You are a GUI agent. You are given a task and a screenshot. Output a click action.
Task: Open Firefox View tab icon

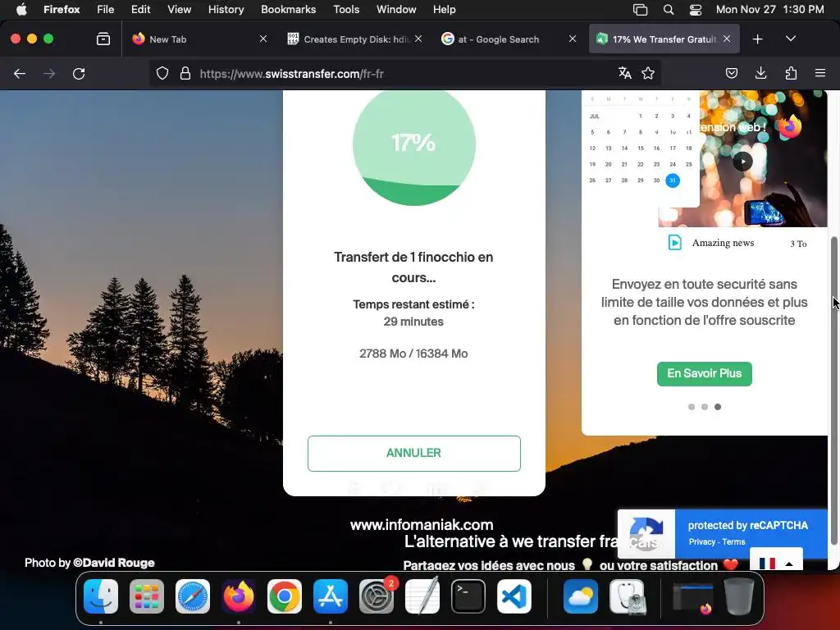(103, 39)
